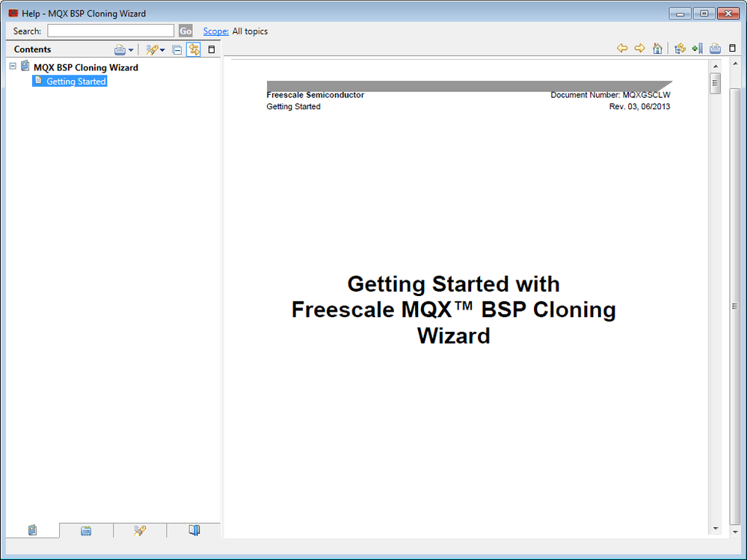Click the Home icon in the help toolbar
Screen dimensions: 747x560
coord(657,48)
